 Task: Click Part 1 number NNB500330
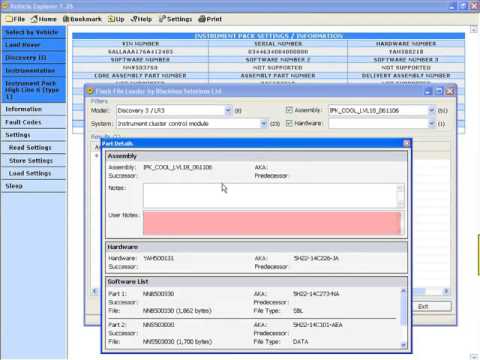click(x=158, y=294)
